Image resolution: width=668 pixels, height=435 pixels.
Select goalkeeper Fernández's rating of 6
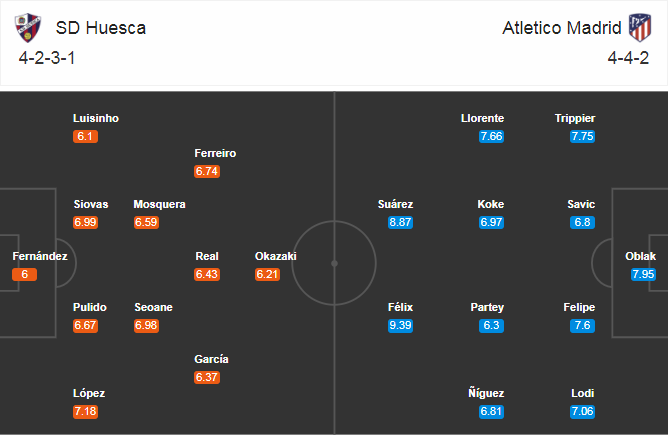(25, 274)
